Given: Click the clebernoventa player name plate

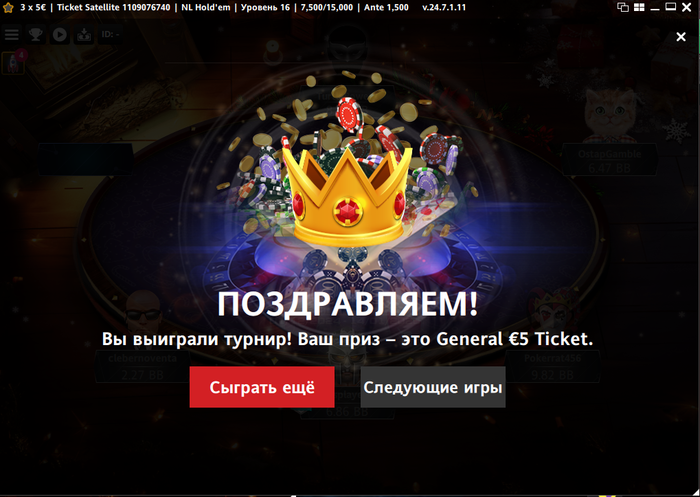Looking at the screenshot, I should point(142,366).
